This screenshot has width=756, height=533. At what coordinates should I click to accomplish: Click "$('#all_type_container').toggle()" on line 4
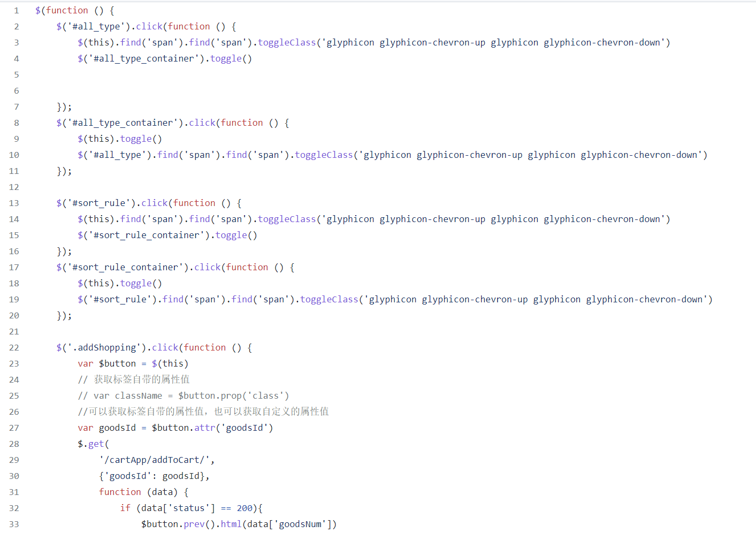click(165, 59)
